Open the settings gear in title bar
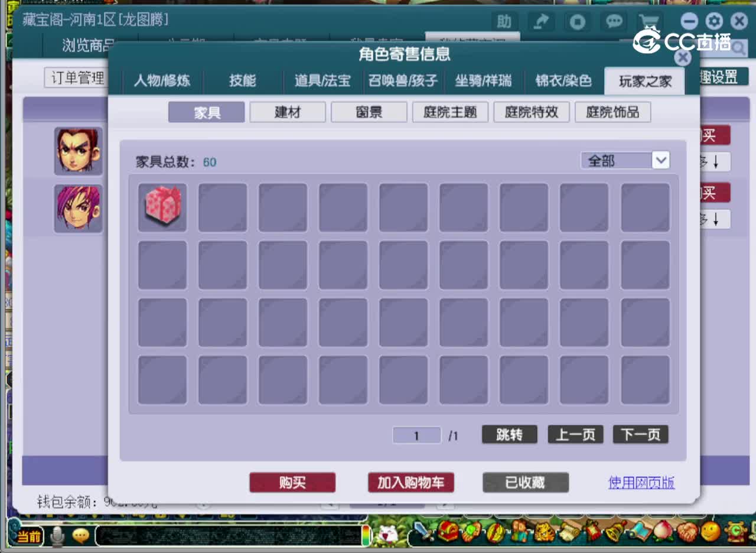 714,21
